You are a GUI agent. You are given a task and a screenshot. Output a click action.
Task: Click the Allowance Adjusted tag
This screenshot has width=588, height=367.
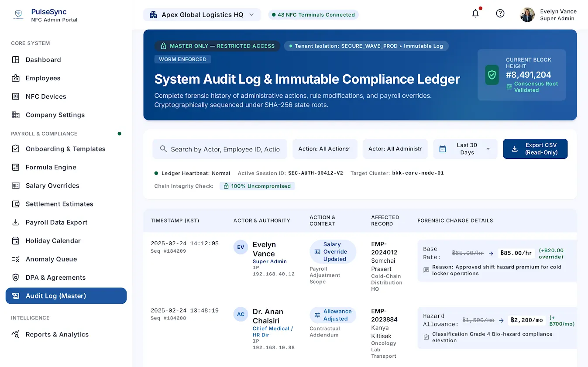pos(333,315)
